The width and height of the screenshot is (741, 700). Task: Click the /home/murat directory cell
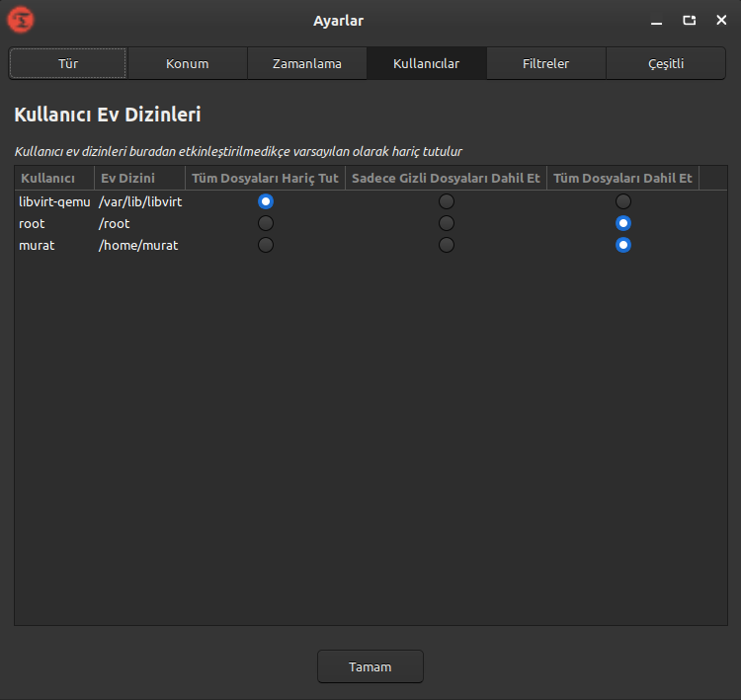(138, 245)
